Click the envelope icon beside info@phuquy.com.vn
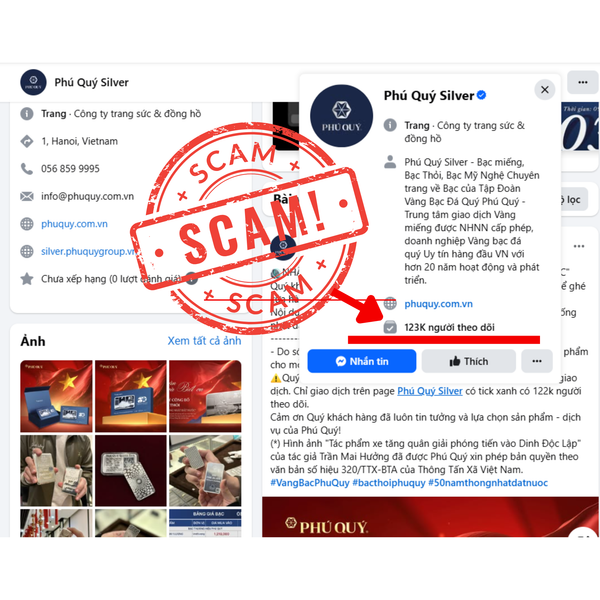Image resolution: width=600 pixels, height=600 pixels. pyautogui.click(x=26, y=196)
